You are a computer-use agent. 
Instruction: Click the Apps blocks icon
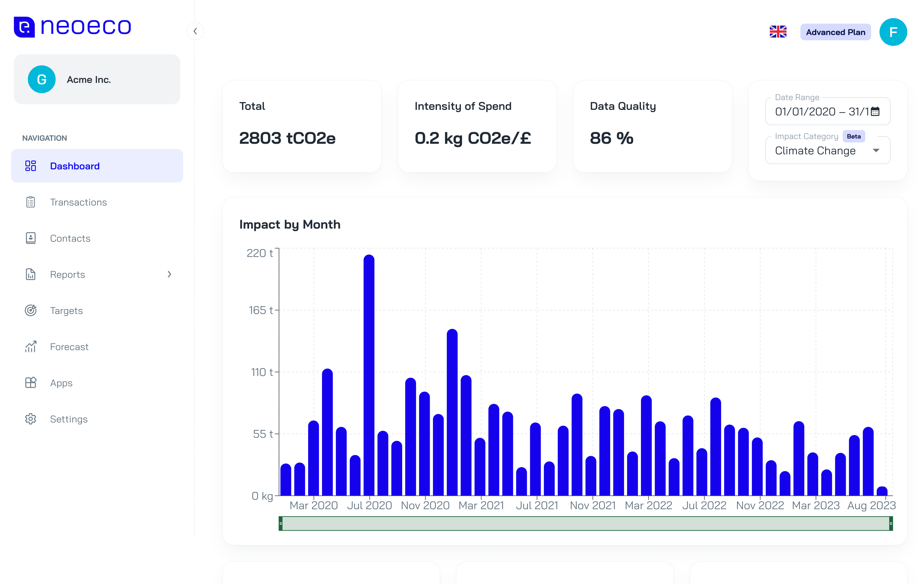click(x=31, y=383)
